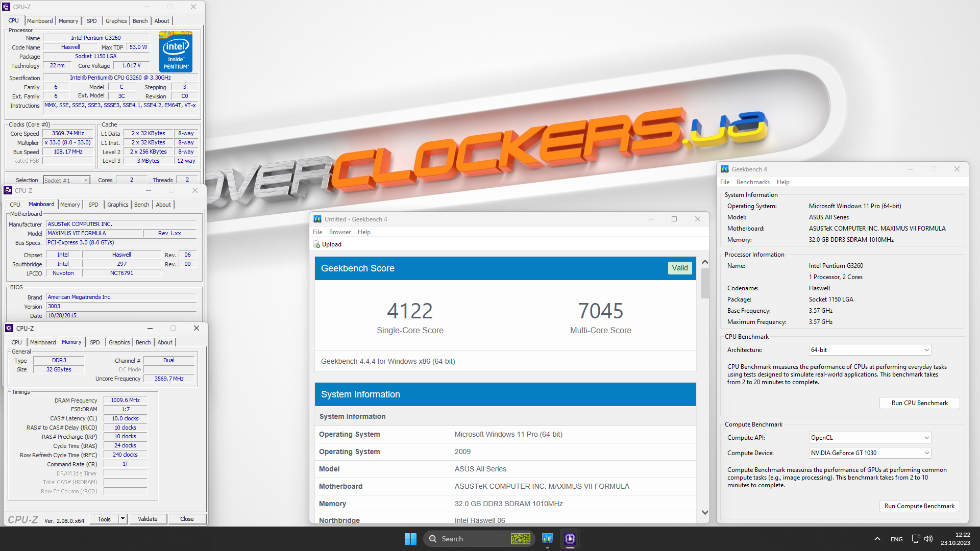The height and width of the screenshot is (551, 980).
Task: Click Untitled Geekbench 4 window title icon
Action: pyautogui.click(x=317, y=219)
